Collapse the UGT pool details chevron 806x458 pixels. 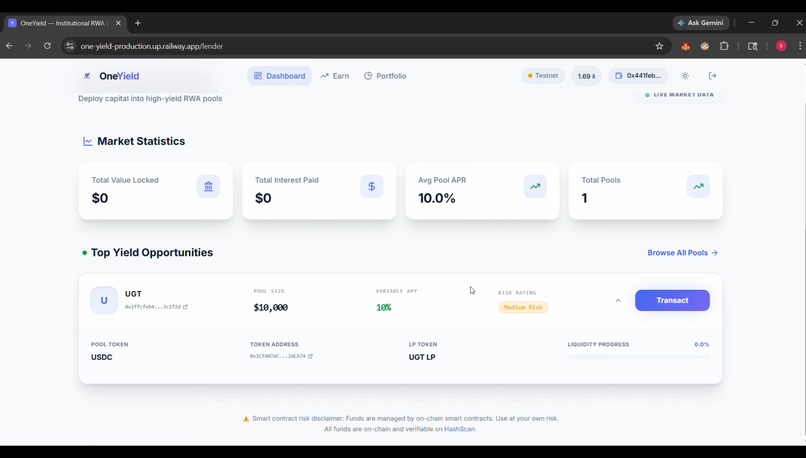[x=618, y=300]
